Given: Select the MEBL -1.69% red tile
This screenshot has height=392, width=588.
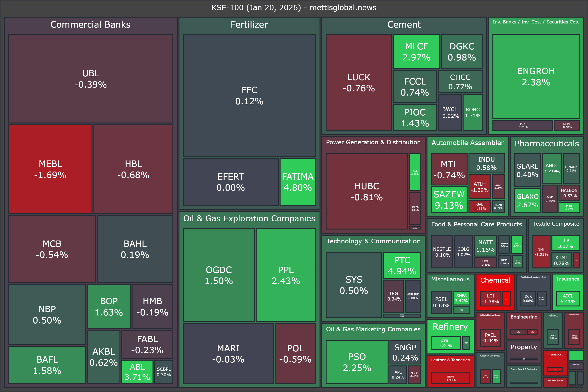Looking at the screenshot, I should (50, 169).
